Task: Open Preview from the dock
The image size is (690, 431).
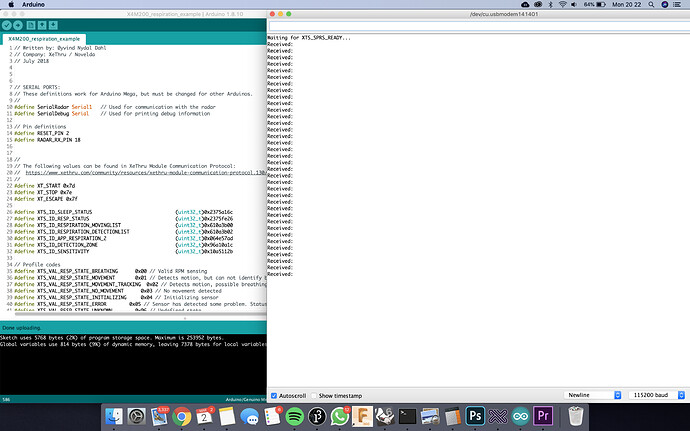Action: [430, 416]
